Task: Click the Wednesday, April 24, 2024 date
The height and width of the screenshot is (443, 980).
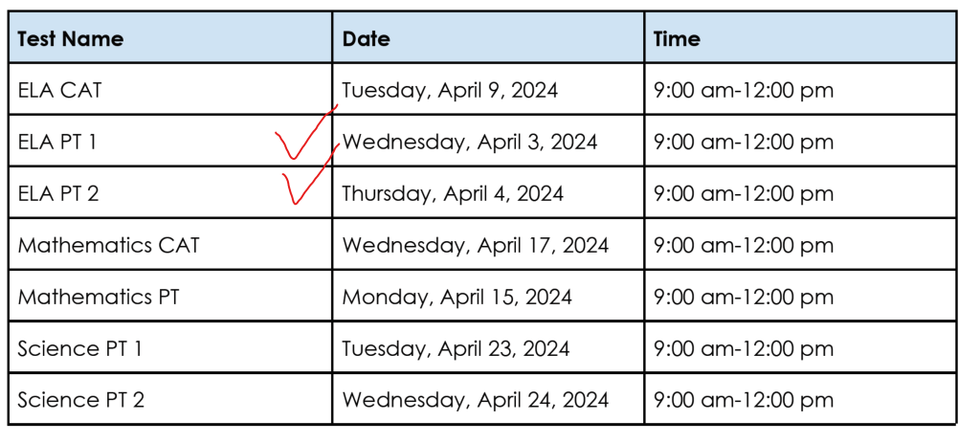Action: [x=476, y=401]
